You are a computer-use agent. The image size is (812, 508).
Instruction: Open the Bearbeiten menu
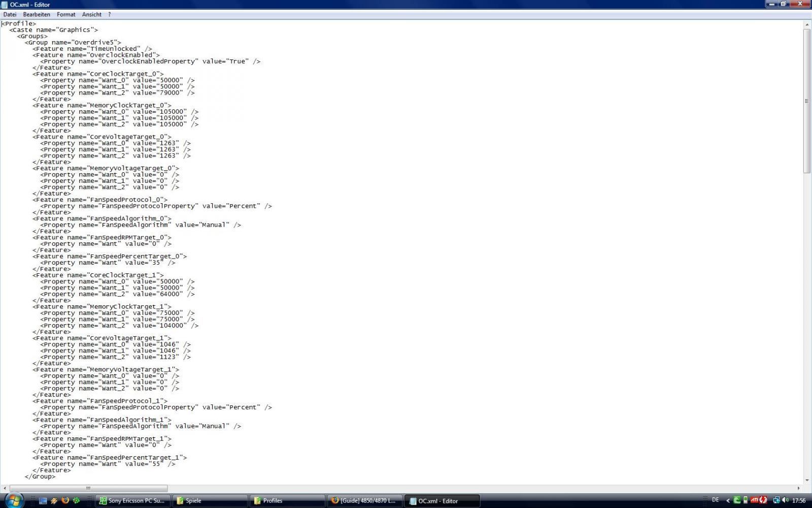tap(37, 15)
